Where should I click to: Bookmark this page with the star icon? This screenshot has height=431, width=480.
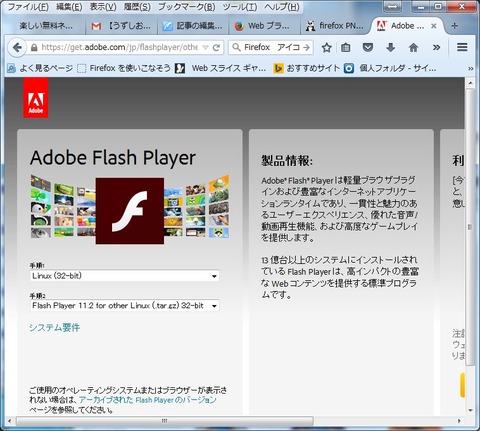click(326, 48)
